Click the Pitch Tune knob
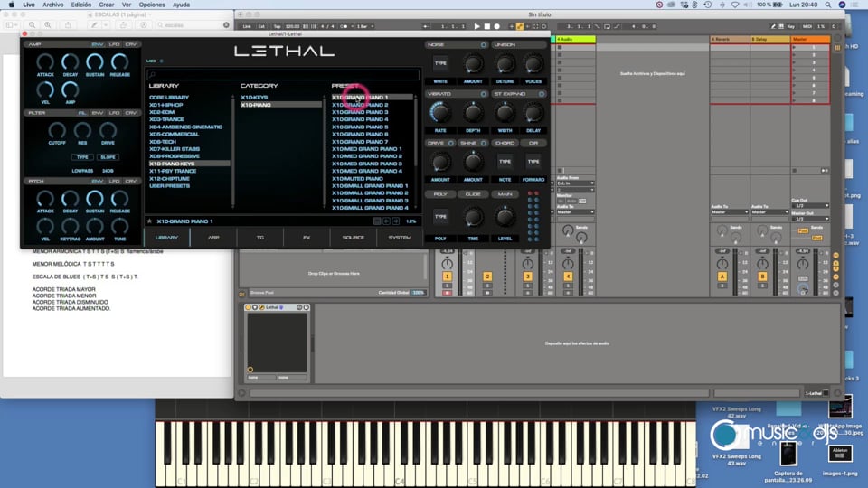The width and height of the screenshot is (868, 488). 119,226
